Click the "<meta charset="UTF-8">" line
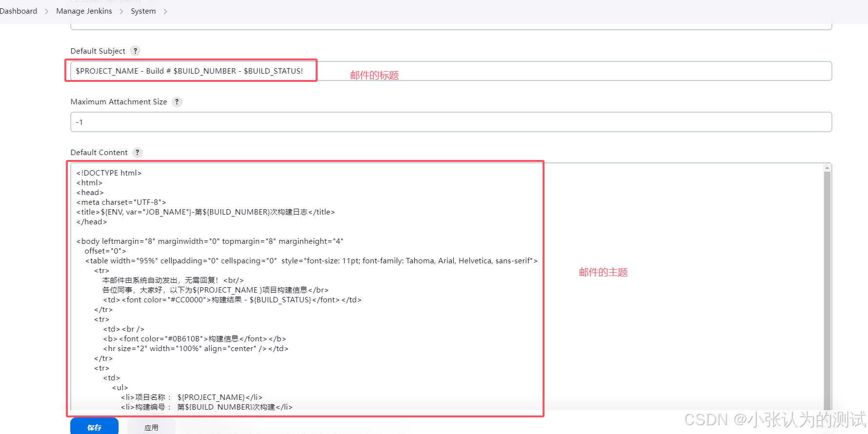 point(121,202)
